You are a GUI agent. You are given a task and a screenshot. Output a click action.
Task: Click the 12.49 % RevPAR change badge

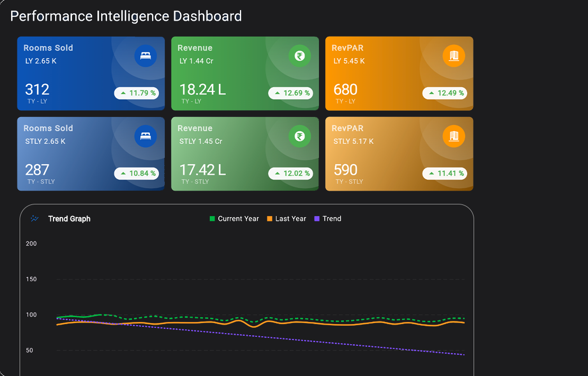coord(445,93)
